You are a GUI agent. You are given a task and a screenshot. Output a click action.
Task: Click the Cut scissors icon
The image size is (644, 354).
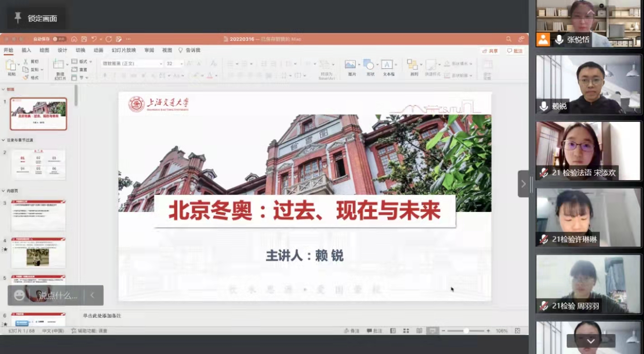point(26,61)
